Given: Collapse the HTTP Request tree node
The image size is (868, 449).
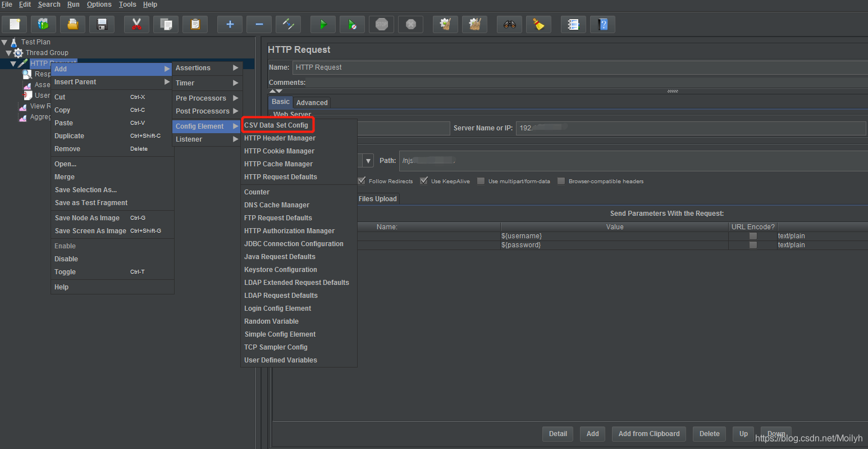Looking at the screenshot, I should pyautogui.click(x=13, y=64).
